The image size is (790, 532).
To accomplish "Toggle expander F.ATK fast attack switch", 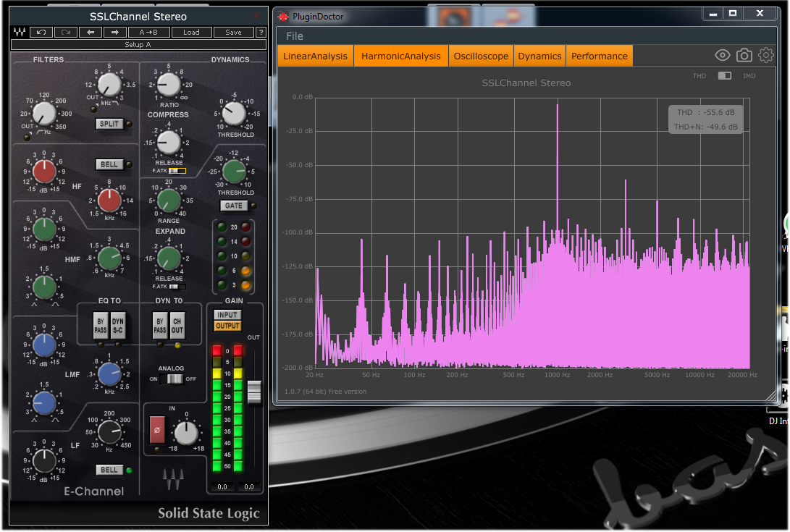I will tap(177, 287).
